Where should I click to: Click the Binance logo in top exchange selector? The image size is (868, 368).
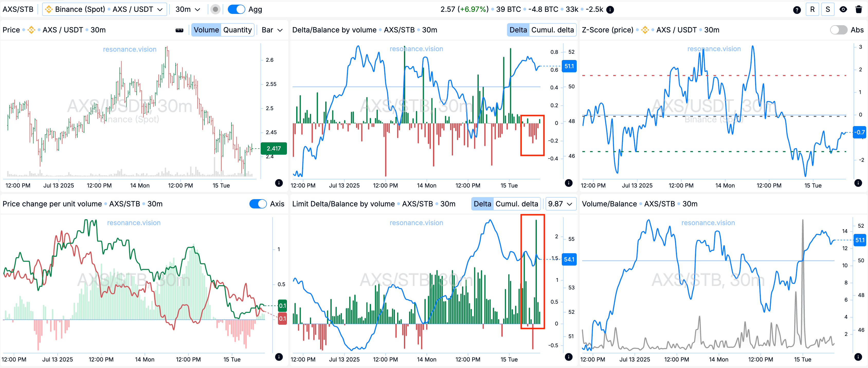click(x=49, y=10)
